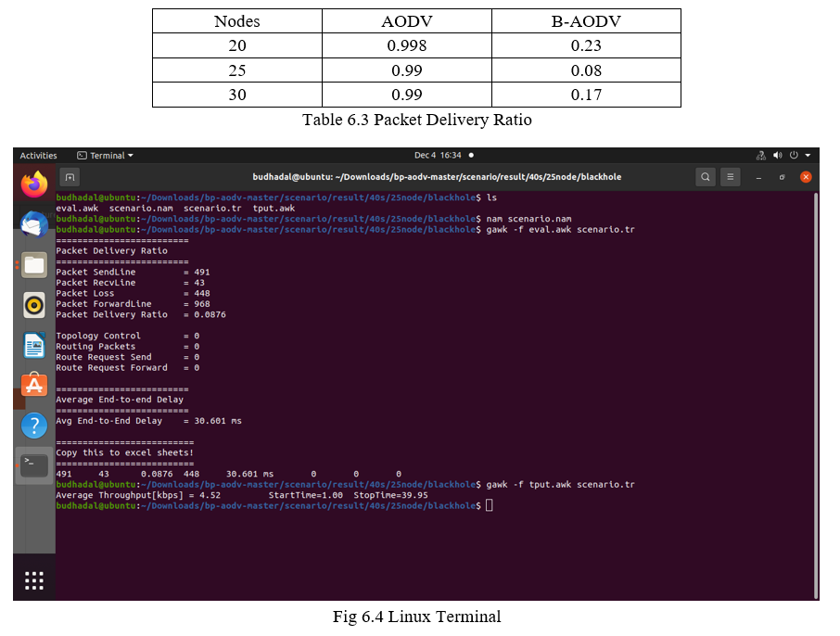Add a new terminal tab
Image resolution: width=840 pixels, height=636 pixels.
pyautogui.click(x=70, y=177)
